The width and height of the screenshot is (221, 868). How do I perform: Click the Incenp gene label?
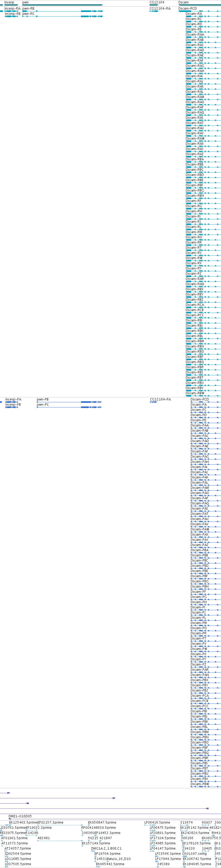coord(9,2)
